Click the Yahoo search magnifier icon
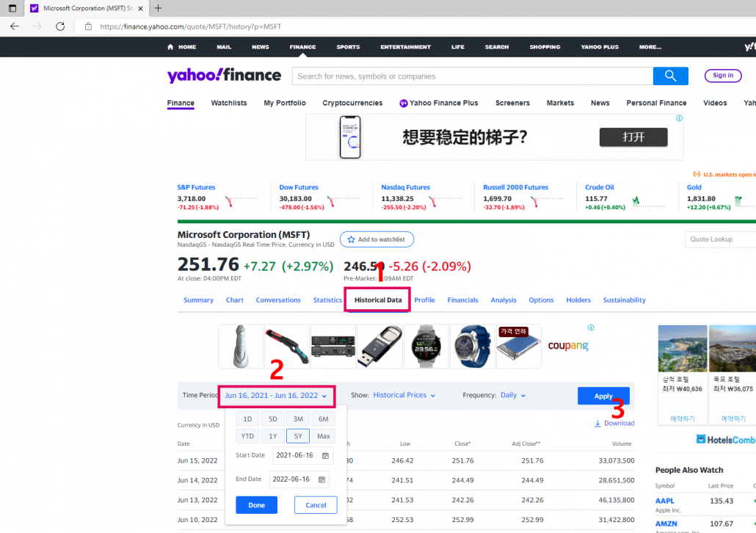The width and height of the screenshot is (756, 533). click(669, 76)
